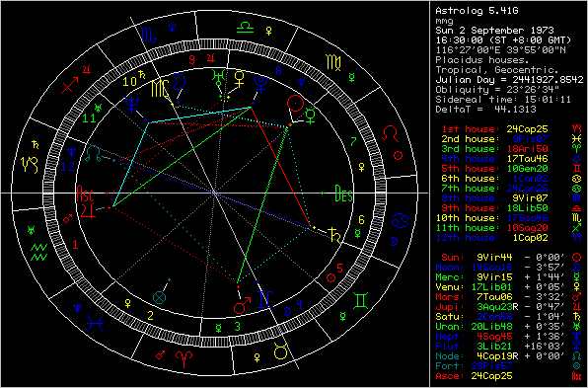Click the red Mars glyph at the chart bottom
This screenshot has width=588, height=388.
point(242,305)
